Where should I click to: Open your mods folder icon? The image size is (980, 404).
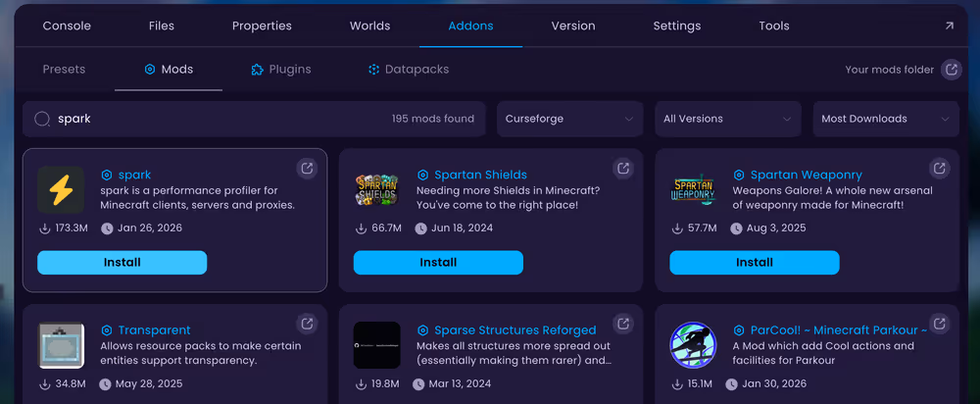pyautogui.click(x=951, y=70)
